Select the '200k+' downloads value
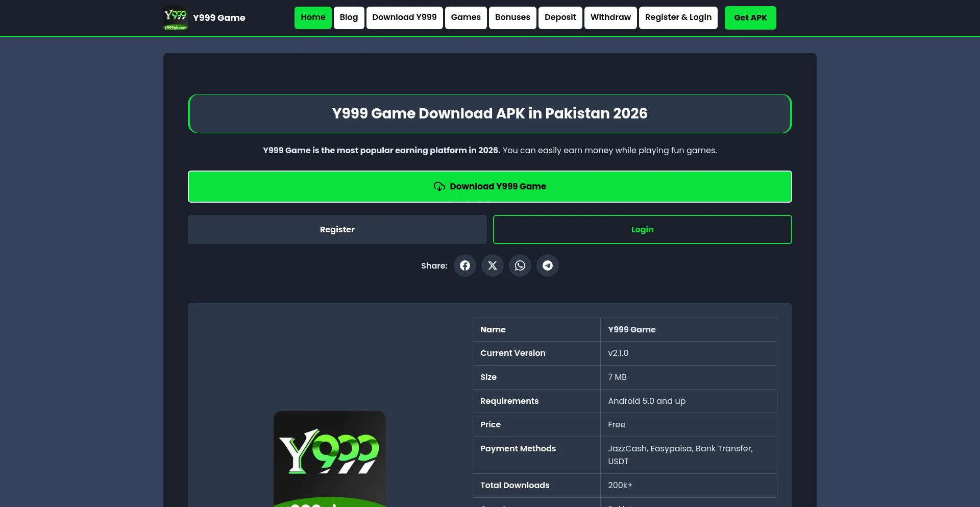 click(x=620, y=486)
